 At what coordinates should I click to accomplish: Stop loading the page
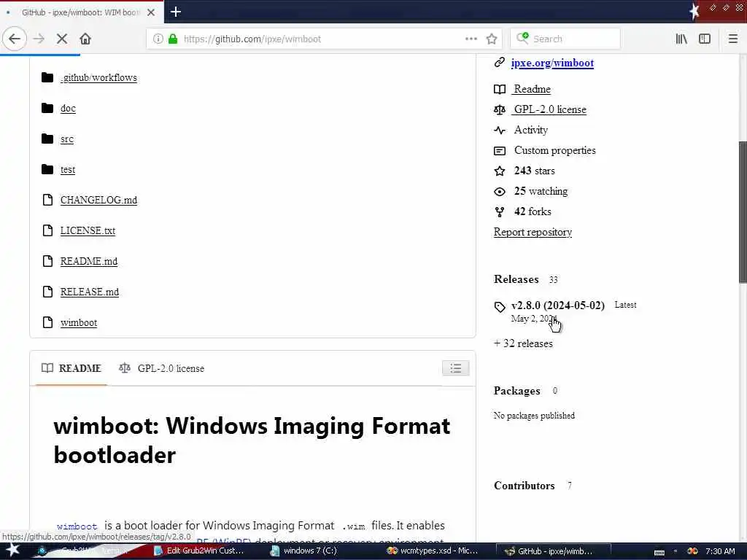click(61, 39)
